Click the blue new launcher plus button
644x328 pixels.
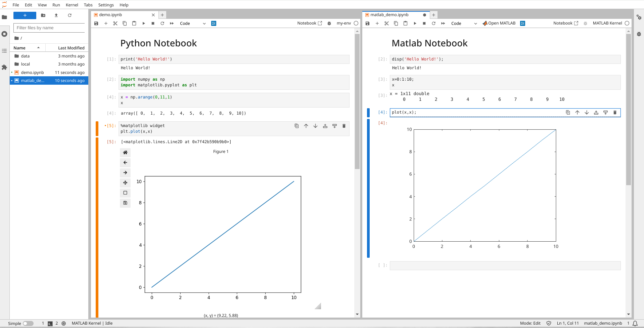pos(25,15)
